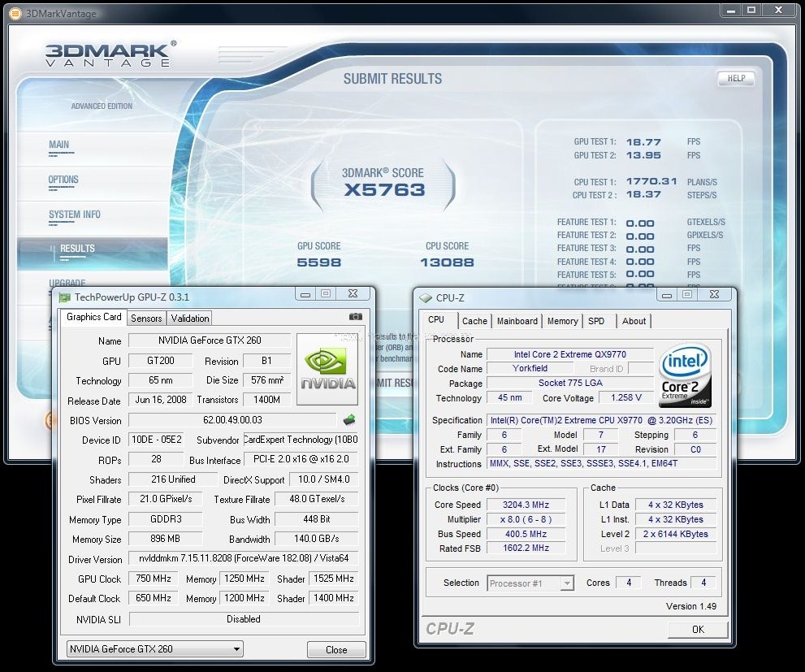Click the Core Voltage value 1.258 V
Image resolution: width=805 pixels, height=672 pixels.
625,398
